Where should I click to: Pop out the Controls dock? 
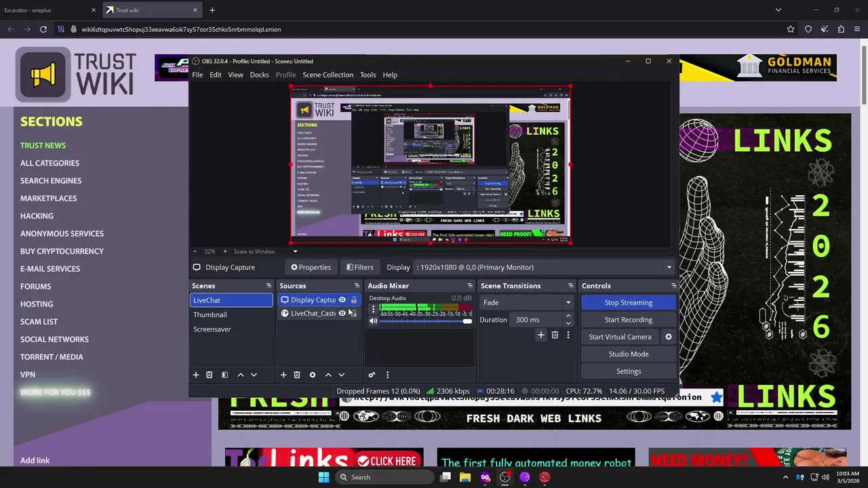coord(673,286)
